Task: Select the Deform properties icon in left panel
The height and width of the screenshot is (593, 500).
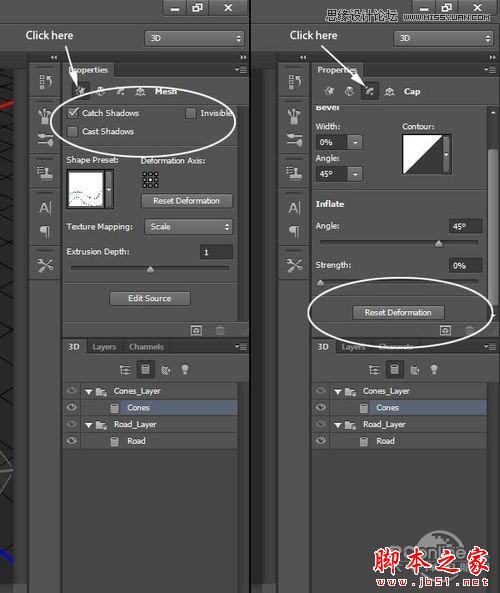Action: click(x=101, y=91)
